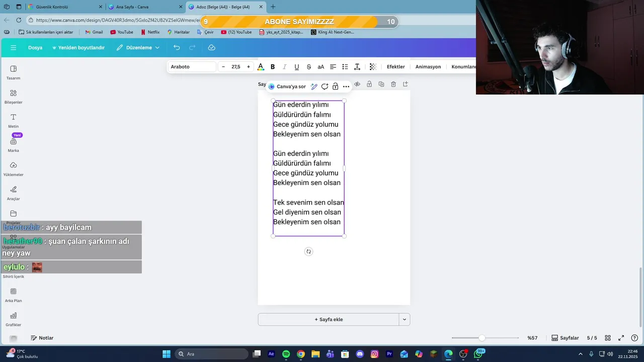
Task: Toggle strikethrough formatting
Action: click(x=309, y=66)
